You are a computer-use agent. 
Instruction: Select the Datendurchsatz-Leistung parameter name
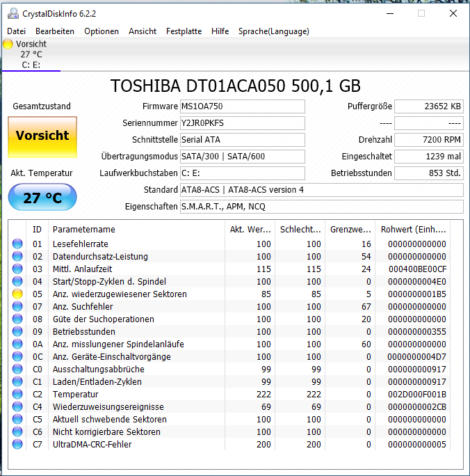pyautogui.click(x=100, y=257)
